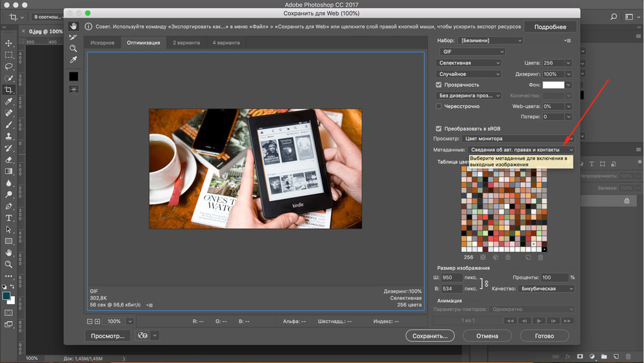Screen dimensions: 644x363
Task: Select the Eyedropper tool in Save for Web dialog
Action: 74,60
